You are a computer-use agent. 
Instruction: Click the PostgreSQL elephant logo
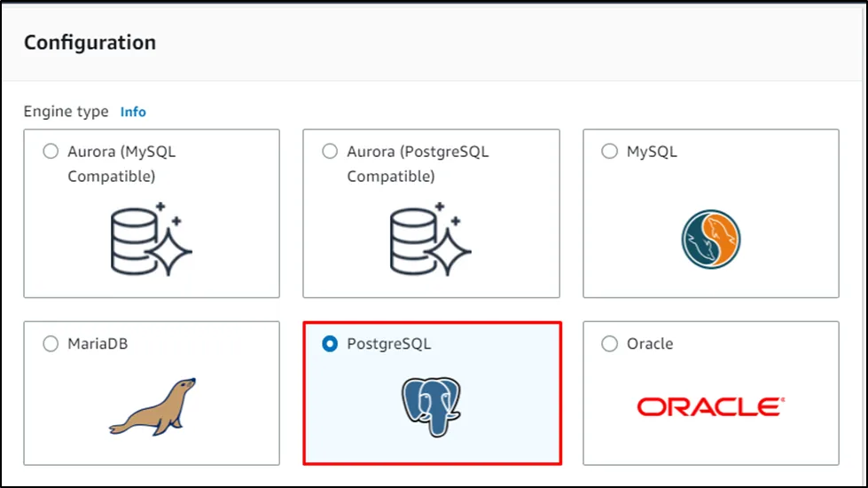click(431, 406)
